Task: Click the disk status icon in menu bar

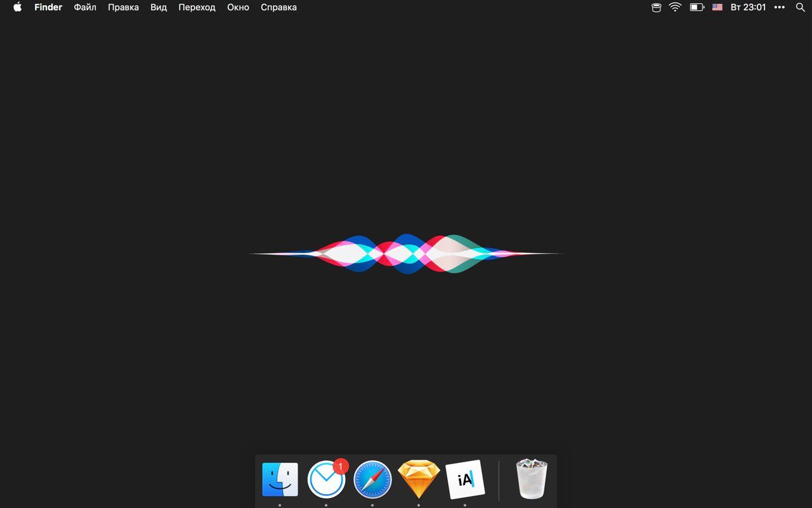Action: click(x=657, y=8)
